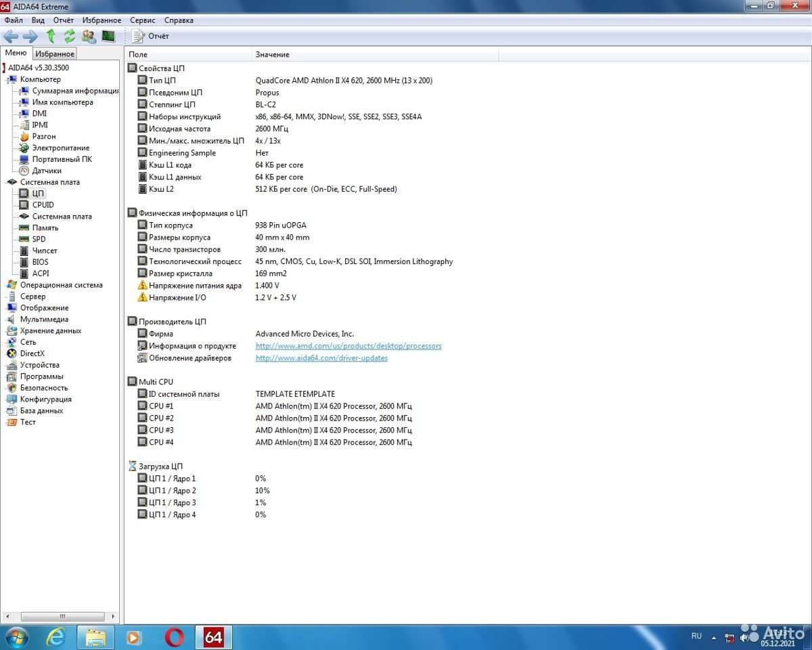The image size is (812, 650).
Task: Open Internet Explorer from the taskbar
Action: [x=56, y=637]
